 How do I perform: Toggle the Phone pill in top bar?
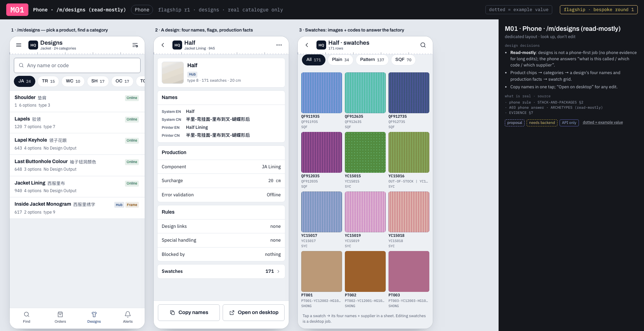(142, 10)
